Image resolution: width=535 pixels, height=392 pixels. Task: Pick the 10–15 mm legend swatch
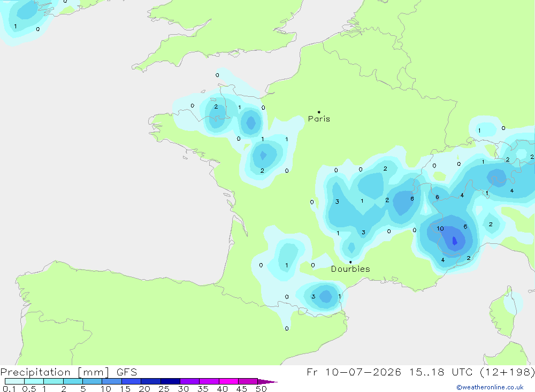pyautogui.click(x=112, y=381)
